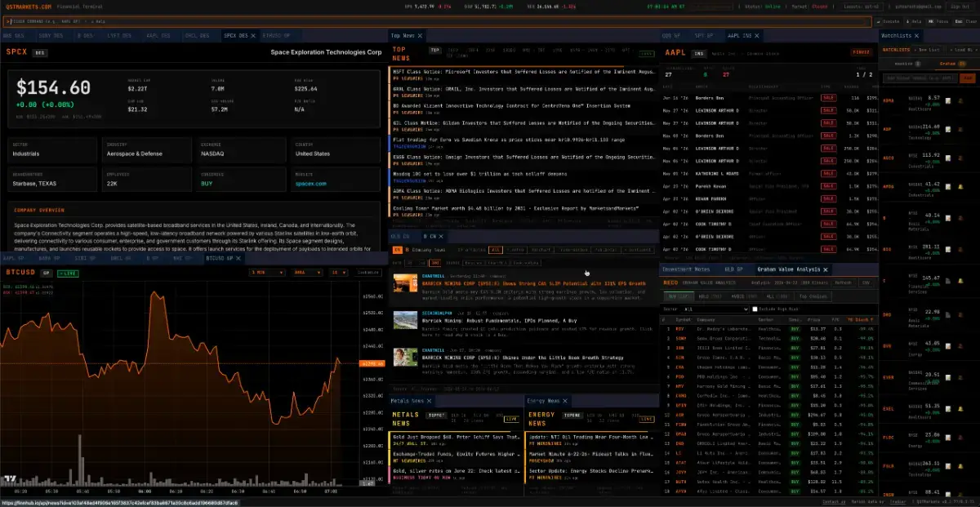Focus the ticker command input field

coord(437,21)
